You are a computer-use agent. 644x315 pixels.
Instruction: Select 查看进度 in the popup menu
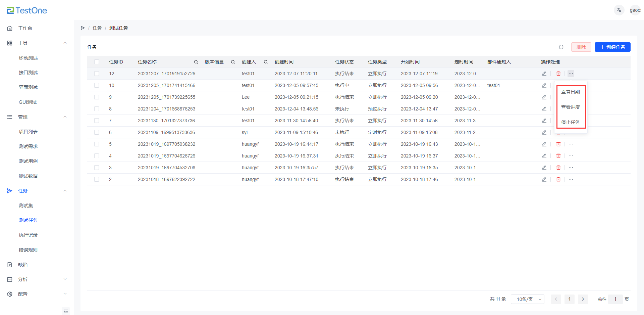570,107
